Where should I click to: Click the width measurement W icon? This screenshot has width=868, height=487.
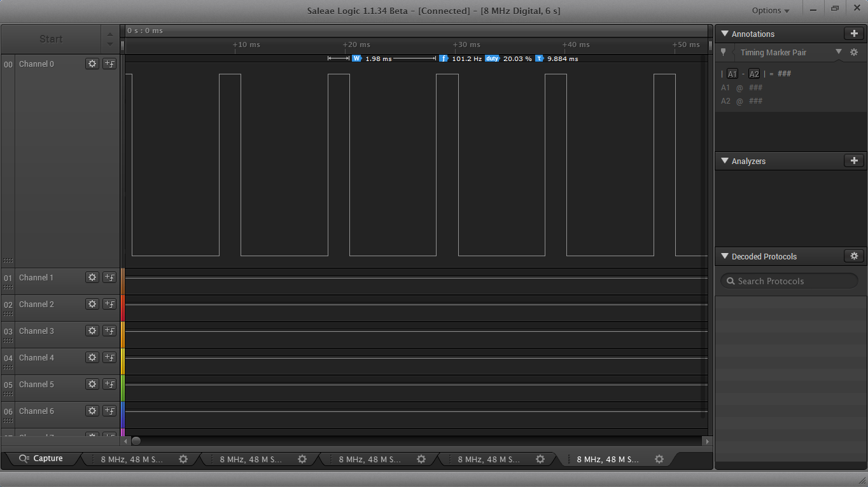tap(356, 58)
